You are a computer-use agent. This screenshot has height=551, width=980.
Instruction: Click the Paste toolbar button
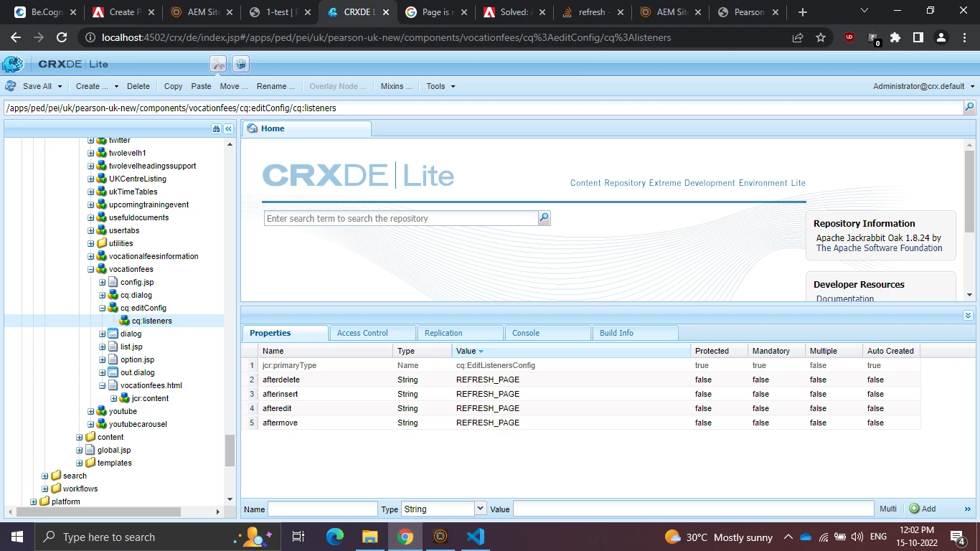(x=201, y=86)
